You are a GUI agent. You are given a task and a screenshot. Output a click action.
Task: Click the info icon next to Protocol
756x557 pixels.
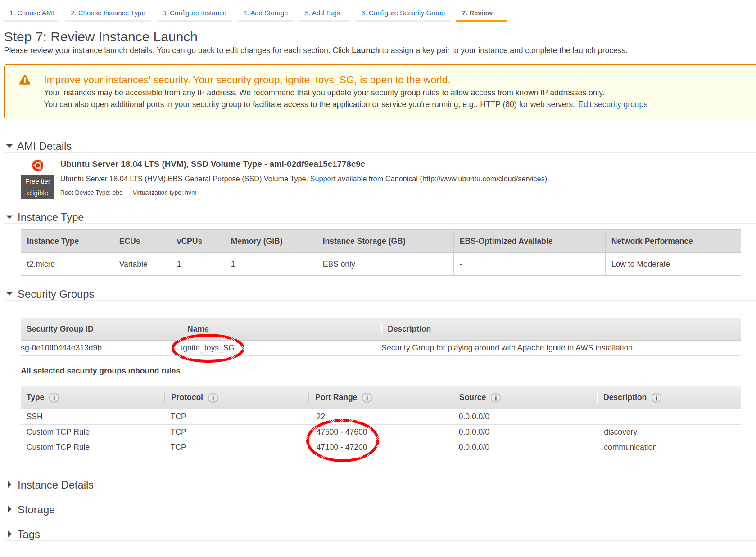pyautogui.click(x=213, y=398)
